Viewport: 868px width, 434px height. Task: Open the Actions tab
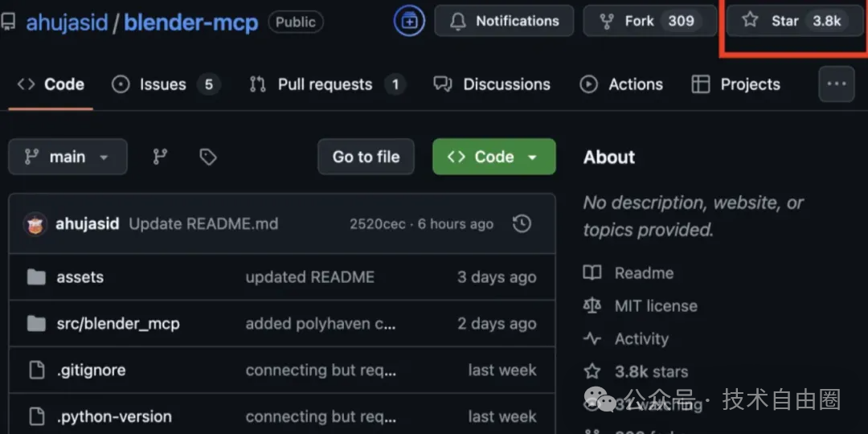[620, 84]
